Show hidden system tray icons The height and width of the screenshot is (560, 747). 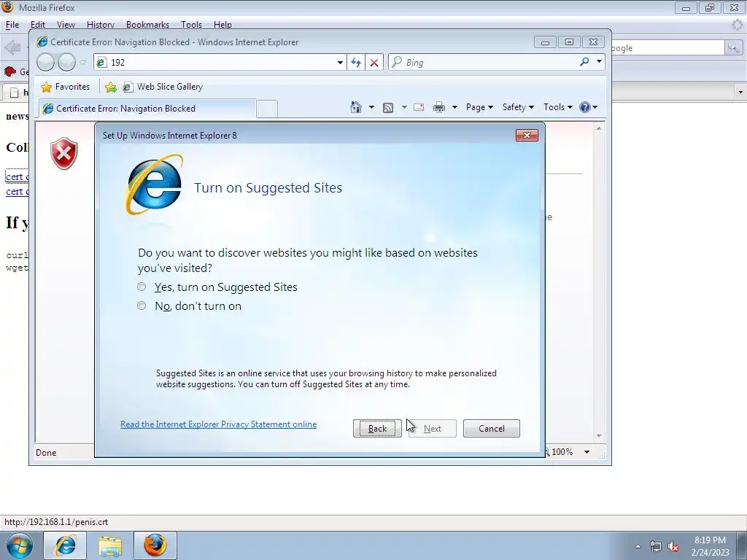pyautogui.click(x=638, y=546)
